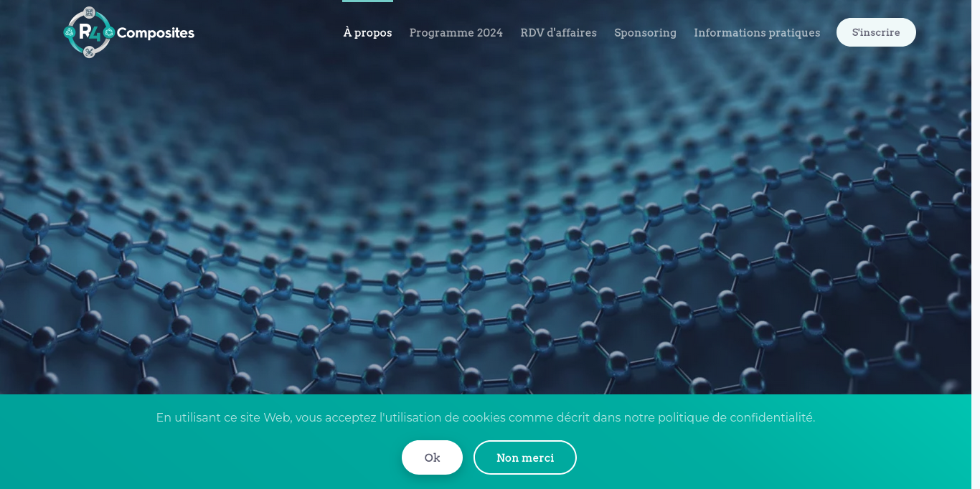Click the circular arrows icon on the logo's right

coord(108,32)
